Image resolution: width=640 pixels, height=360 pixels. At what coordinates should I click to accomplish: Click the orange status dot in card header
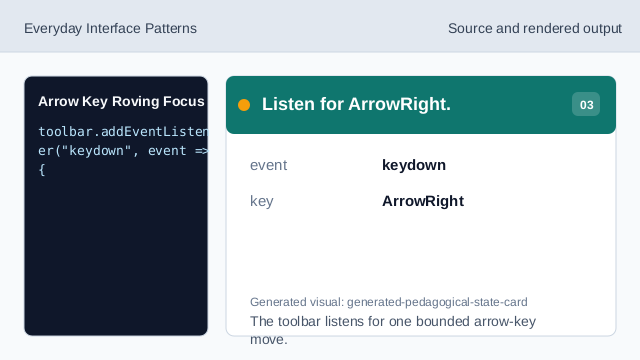pos(244,105)
